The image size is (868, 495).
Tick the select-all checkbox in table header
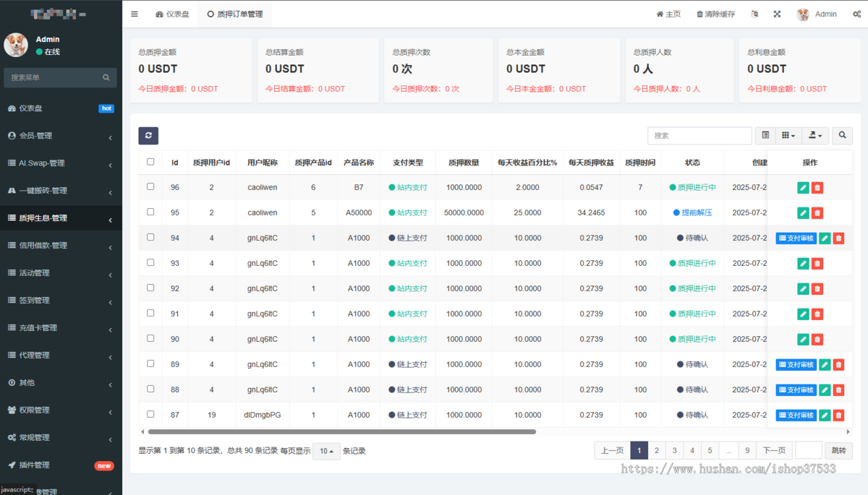coord(150,162)
